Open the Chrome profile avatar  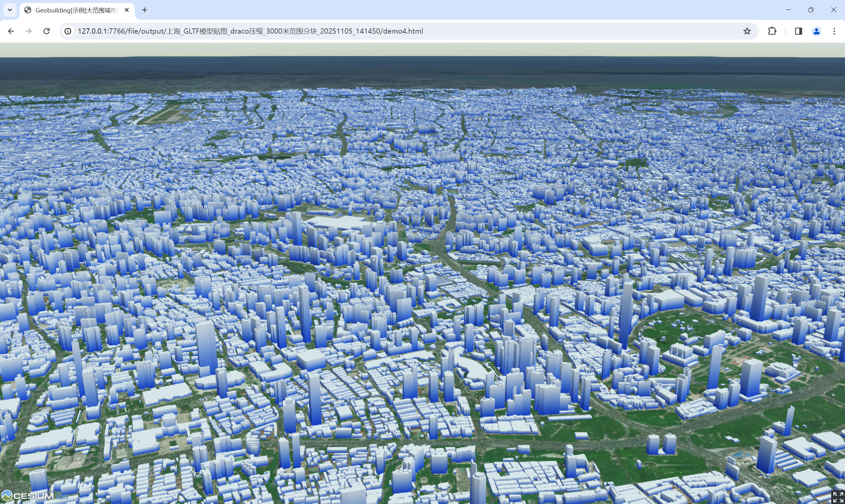point(816,31)
